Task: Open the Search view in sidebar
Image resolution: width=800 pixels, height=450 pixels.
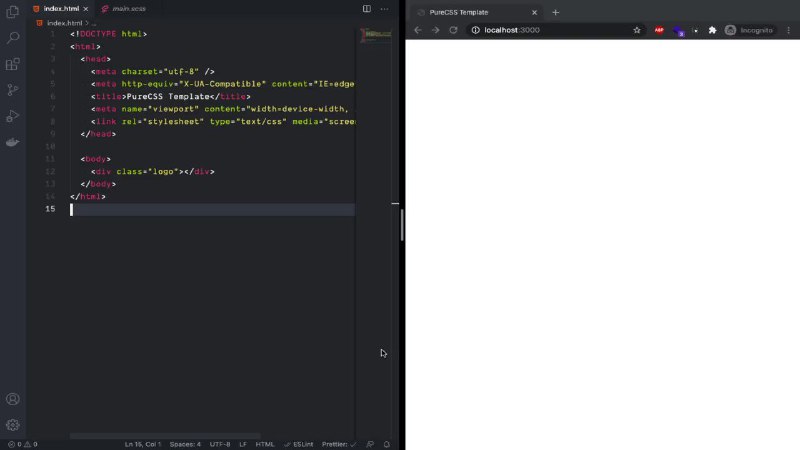Action: (x=13, y=37)
